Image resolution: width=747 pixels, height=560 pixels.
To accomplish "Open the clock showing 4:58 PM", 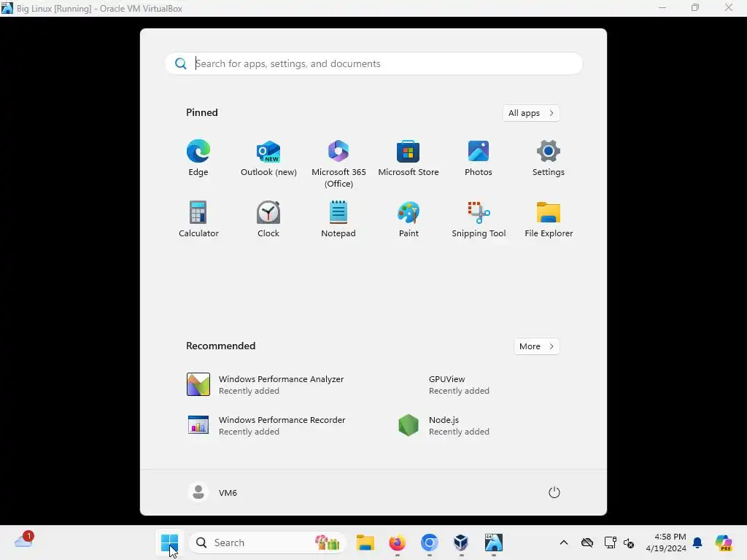I will coord(666,542).
